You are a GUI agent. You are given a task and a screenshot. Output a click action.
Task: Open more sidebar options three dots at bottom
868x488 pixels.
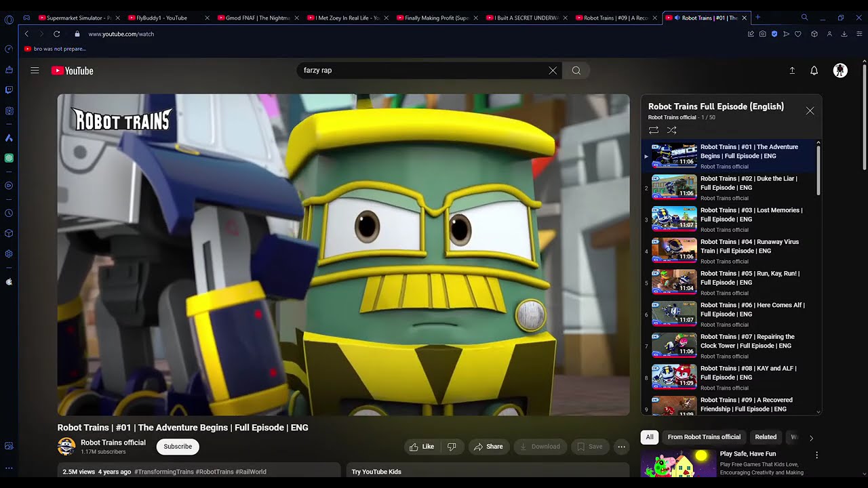pyautogui.click(x=9, y=468)
